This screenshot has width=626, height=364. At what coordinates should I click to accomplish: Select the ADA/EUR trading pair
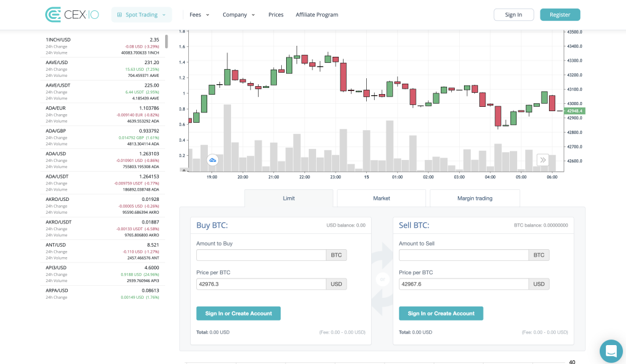(x=102, y=114)
